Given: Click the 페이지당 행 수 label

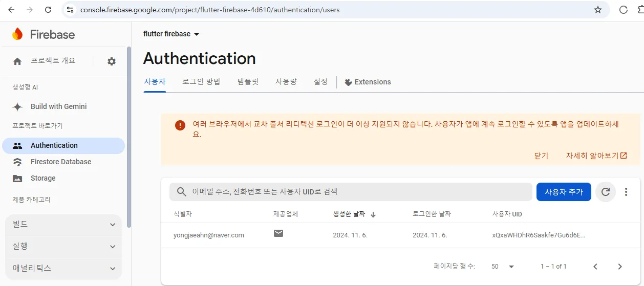Looking at the screenshot, I should point(454,267).
